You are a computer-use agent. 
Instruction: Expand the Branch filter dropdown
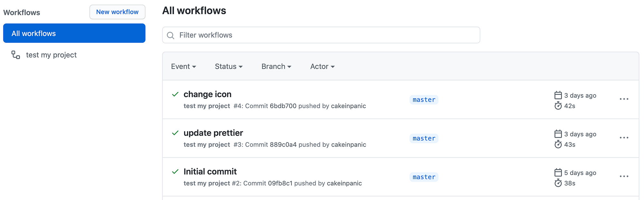[x=276, y=67]
